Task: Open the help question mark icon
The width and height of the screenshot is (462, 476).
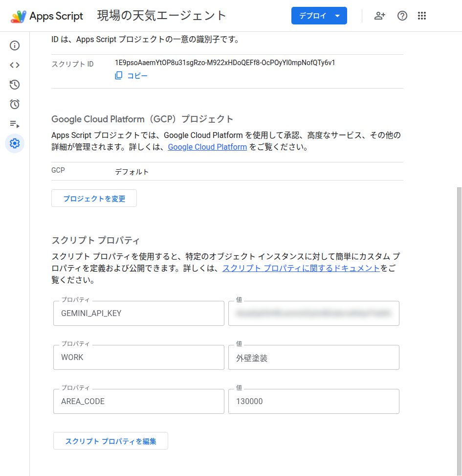Action: [x=402, y=16]
